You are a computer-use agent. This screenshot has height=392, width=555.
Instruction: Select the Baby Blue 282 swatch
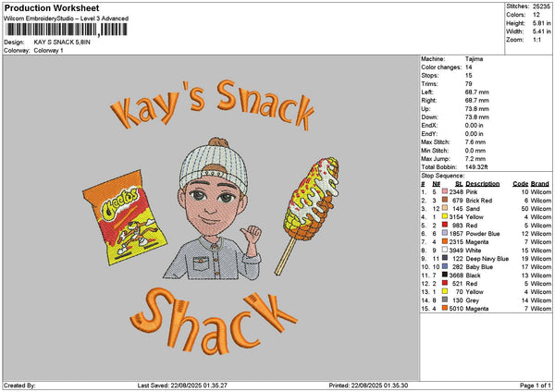click(x=445, y=267)
